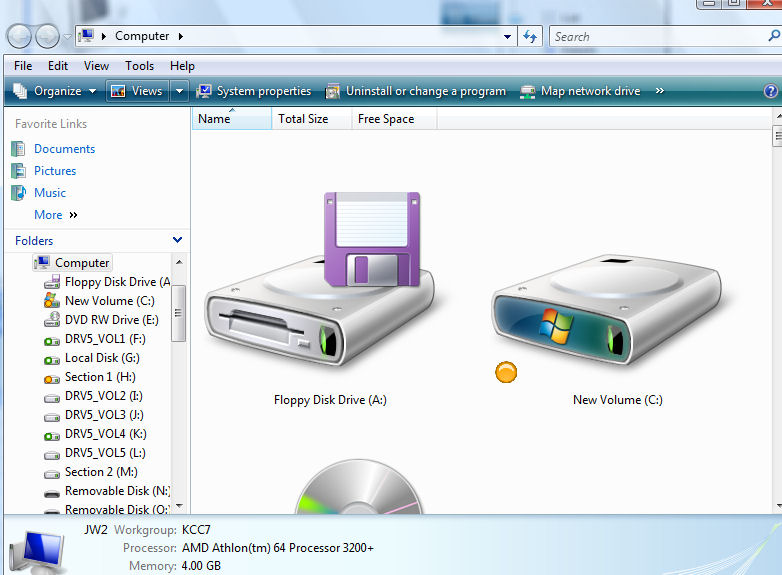This screenshot has height=575, width=782.
Task: Expand the arrow after Computer in breadcrumb
Action: click(x=181, y=36)
